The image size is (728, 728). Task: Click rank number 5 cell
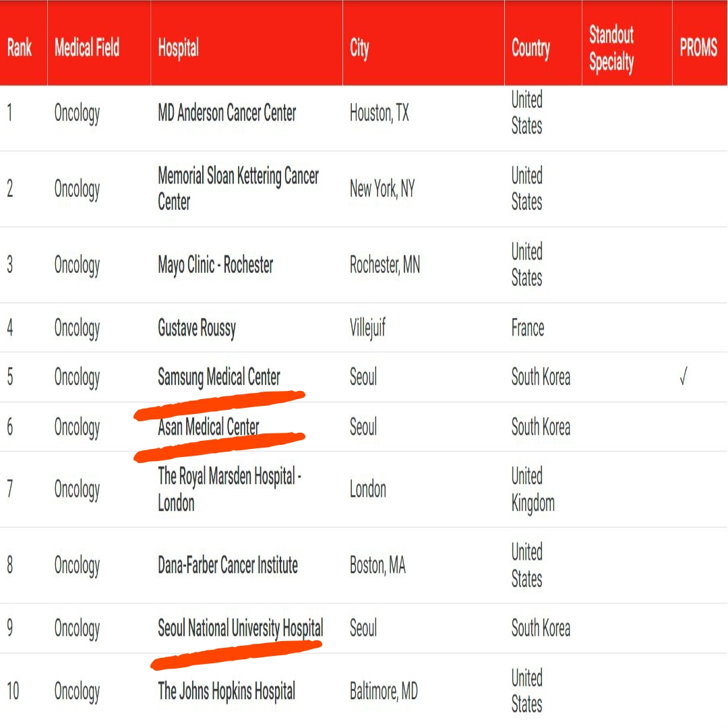(9, 377)
